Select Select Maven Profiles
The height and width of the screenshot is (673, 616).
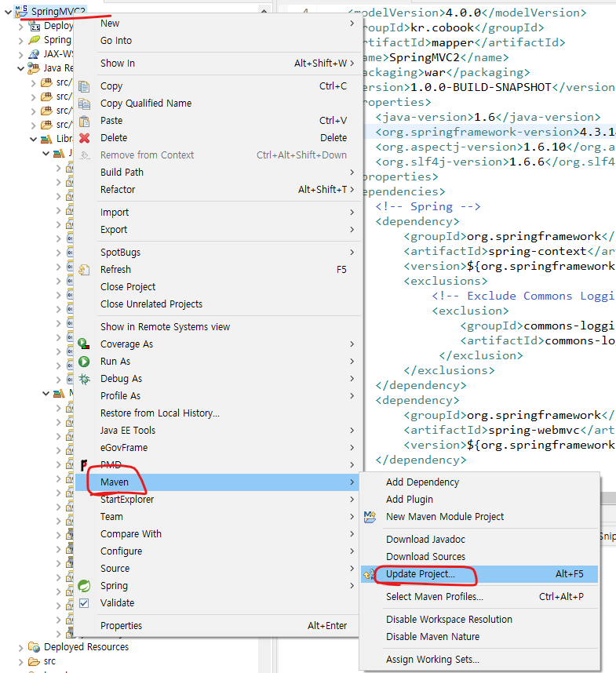coord(479,597)
